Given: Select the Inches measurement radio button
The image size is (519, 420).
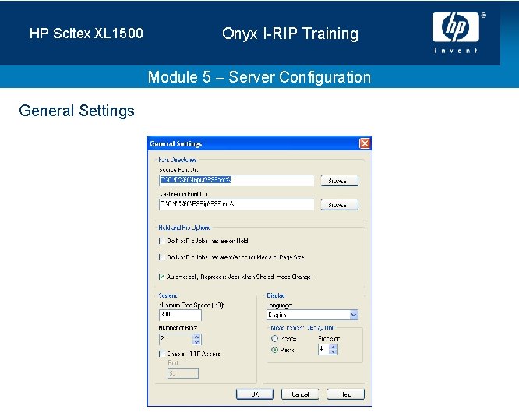Looking at the screenshot, I should (275, 339).
